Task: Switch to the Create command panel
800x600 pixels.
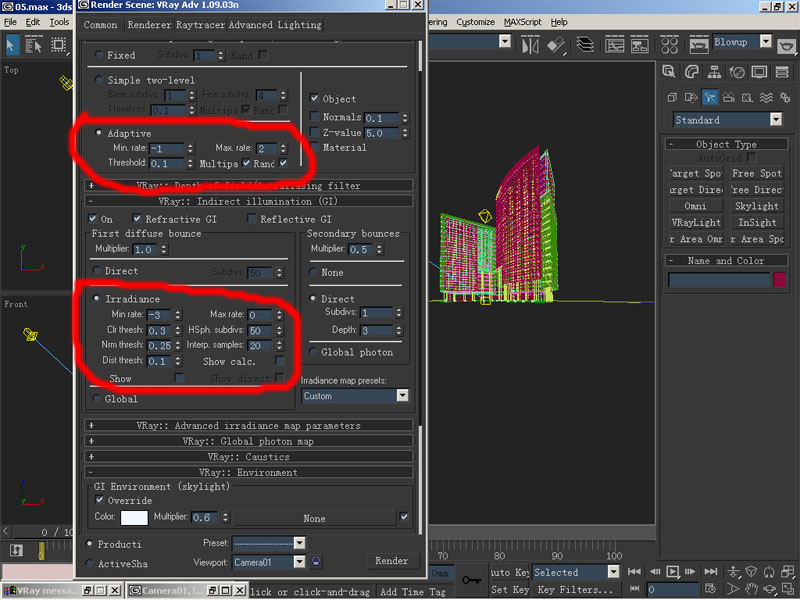Action: coord(669,72)
